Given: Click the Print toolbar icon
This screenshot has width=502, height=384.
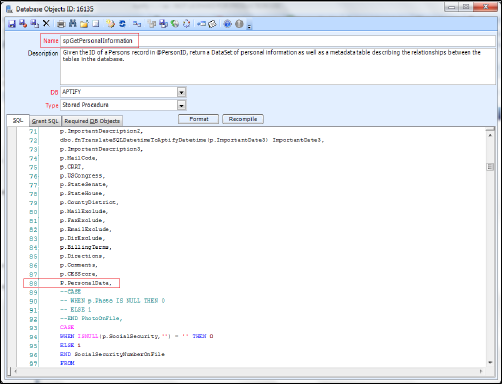Looking at the screenshot, I should pos(61,24).
